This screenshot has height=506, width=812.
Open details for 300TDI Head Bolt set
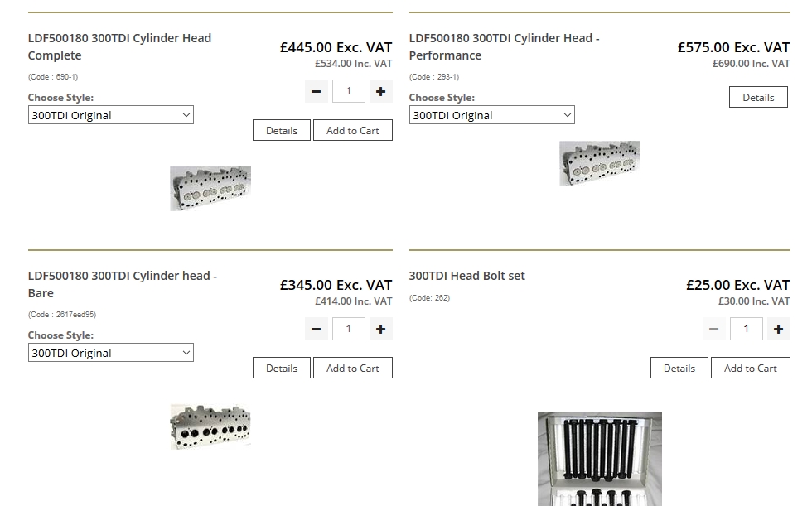tap(679, 368)
